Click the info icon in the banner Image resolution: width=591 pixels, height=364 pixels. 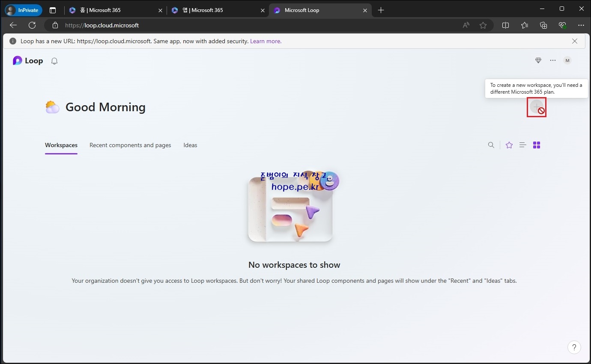(12, 41)
